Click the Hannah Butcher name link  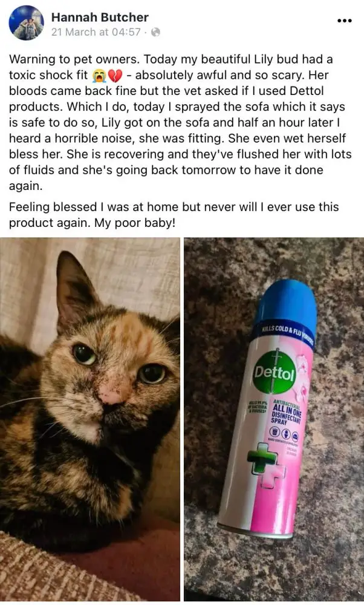point(100,17)
